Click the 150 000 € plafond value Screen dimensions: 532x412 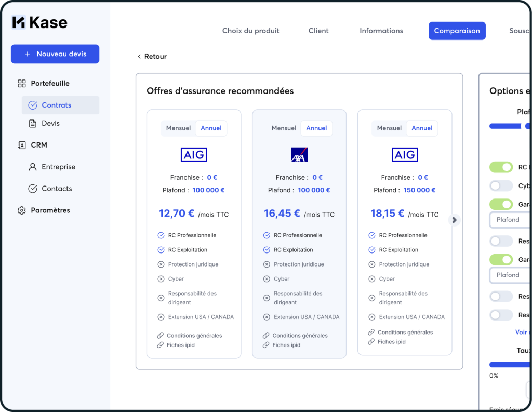coord(420,190)
